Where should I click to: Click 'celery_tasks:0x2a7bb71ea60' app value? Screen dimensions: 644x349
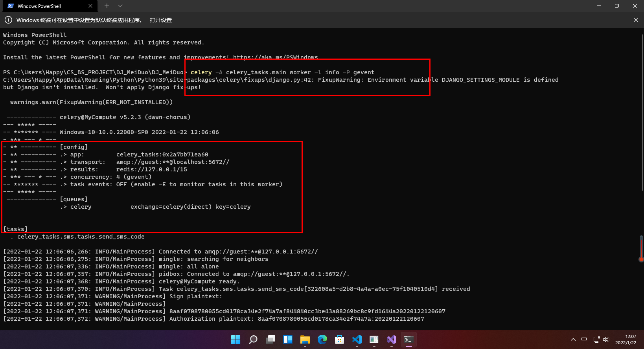pos(162,154)
